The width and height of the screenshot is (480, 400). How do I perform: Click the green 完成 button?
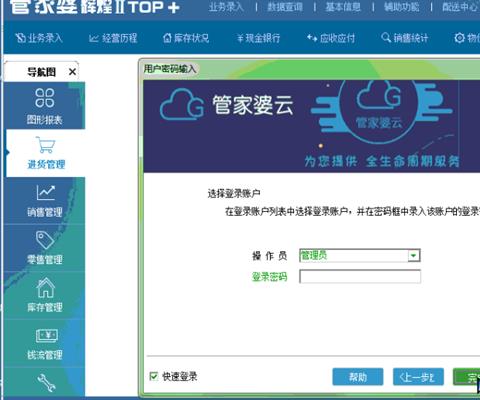point(466,377)
